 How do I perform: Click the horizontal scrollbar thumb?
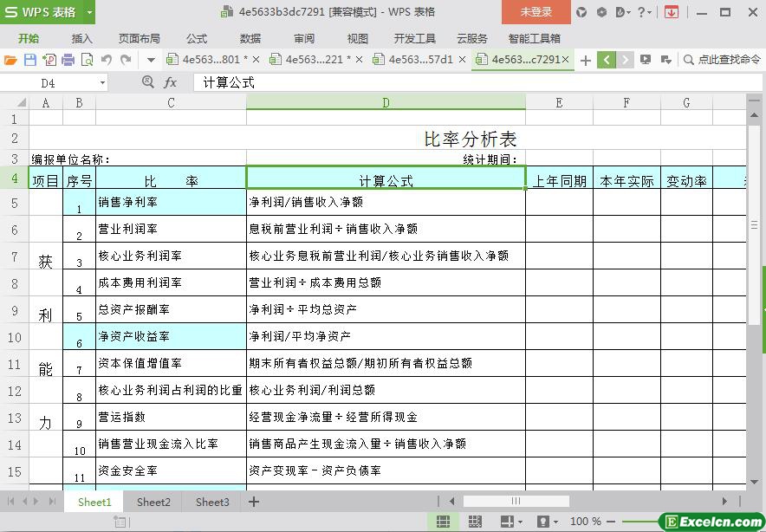[516, 501]
